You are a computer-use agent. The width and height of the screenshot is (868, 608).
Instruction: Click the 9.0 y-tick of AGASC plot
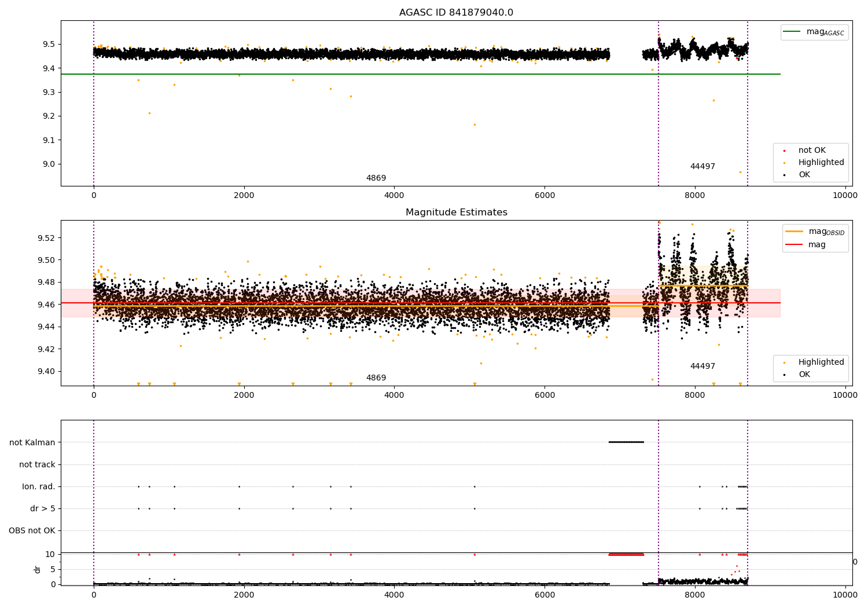[x=48, y=164]
